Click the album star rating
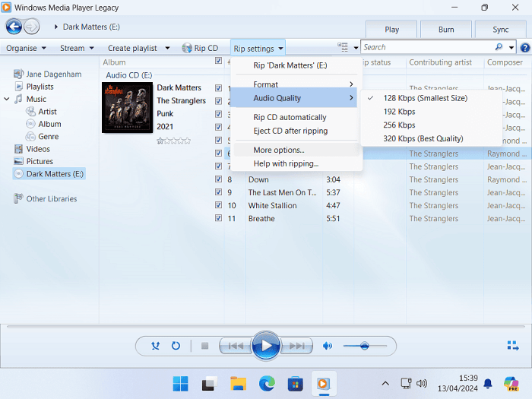 (173, 141)
